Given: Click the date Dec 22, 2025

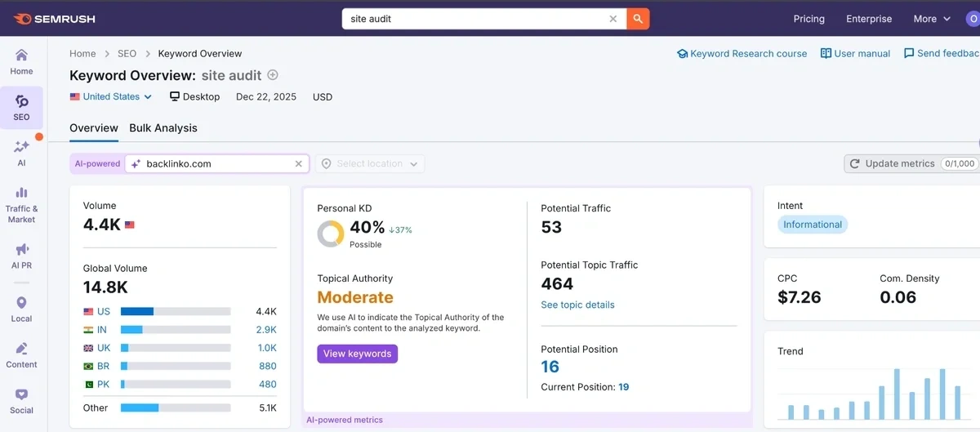Looking at the screenshot, I should tap(266, 96).
